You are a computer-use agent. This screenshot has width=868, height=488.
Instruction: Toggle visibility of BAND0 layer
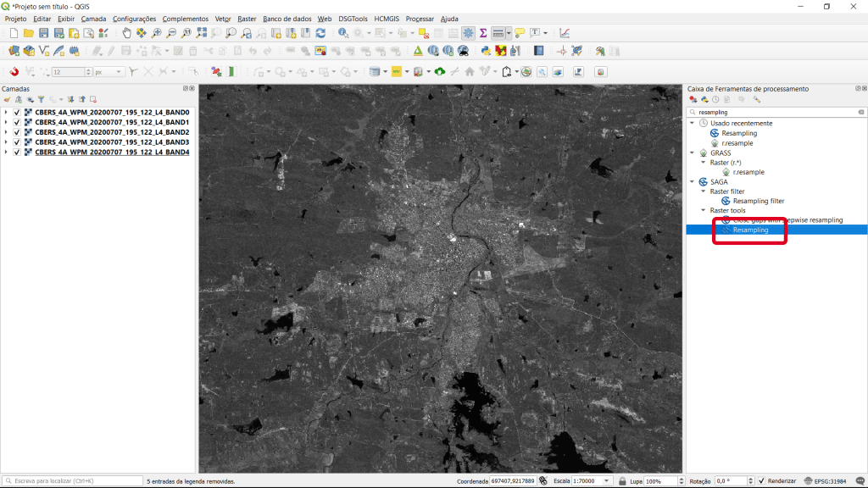(17, 113)
